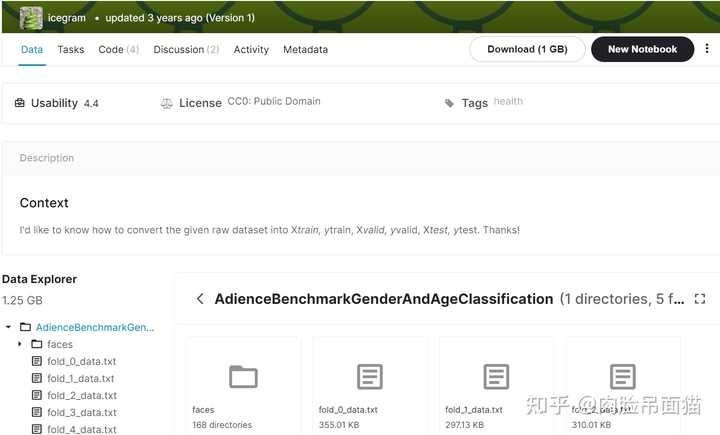Open fold_2_data.txt card file icon
The height and width of the screenshot is (435, 720).
[623, 376]
